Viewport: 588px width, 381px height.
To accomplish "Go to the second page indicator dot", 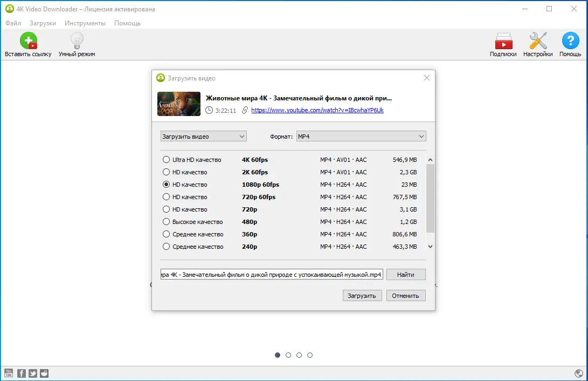I will click(288, 355).
